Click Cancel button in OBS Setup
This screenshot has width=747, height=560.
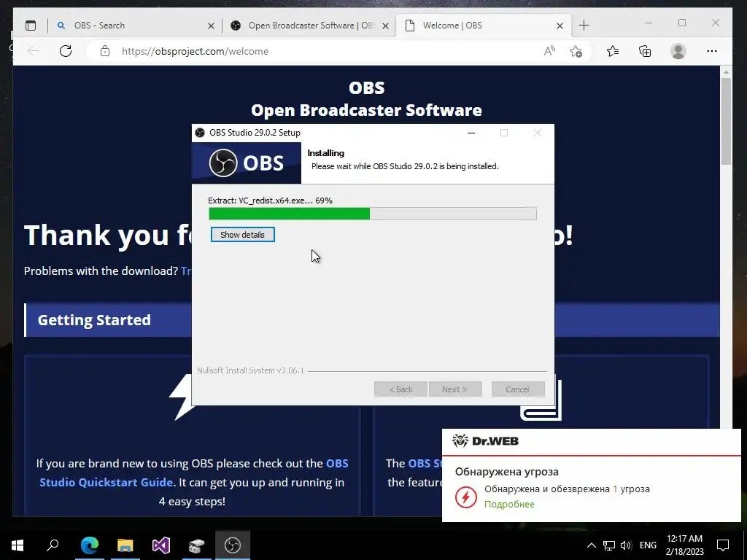[x=517, y=389]
